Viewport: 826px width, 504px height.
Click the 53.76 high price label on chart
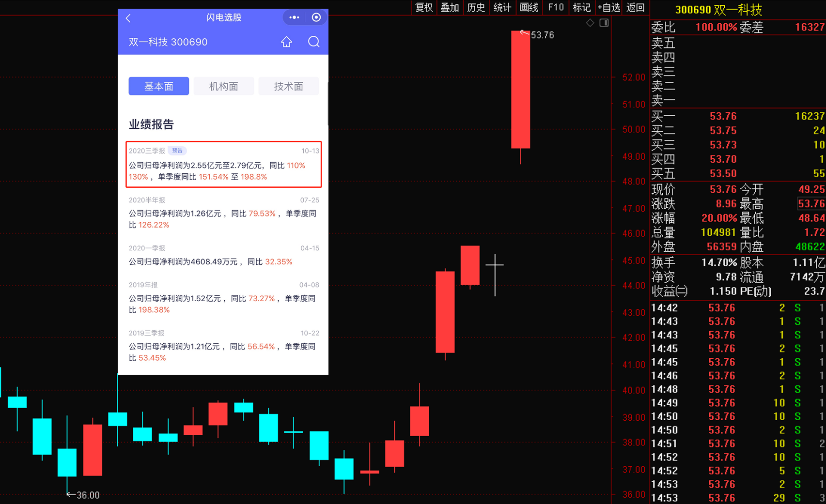point(542,35)
